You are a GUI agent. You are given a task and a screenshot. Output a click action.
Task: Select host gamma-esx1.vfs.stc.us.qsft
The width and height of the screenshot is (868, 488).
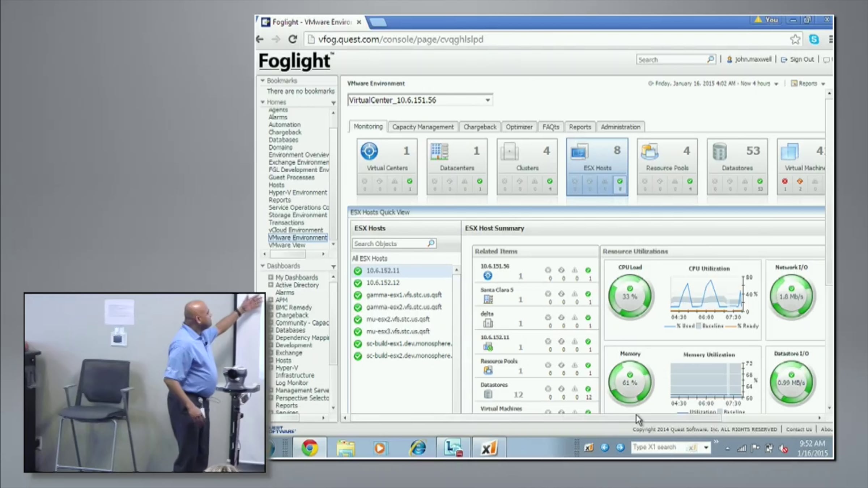pos(402,295)
